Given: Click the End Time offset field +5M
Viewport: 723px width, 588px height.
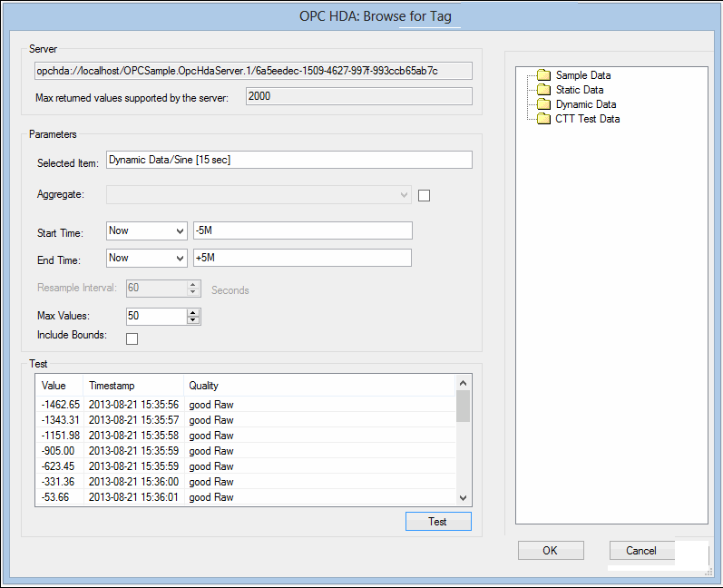Looking at the screenshot, I should 302,258.
